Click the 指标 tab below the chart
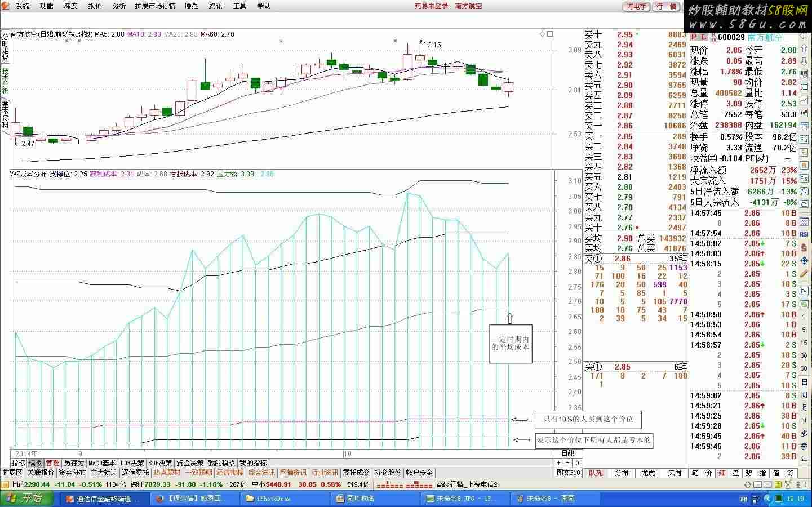Screen dimensions: 812x507 (x=19, y=463)
